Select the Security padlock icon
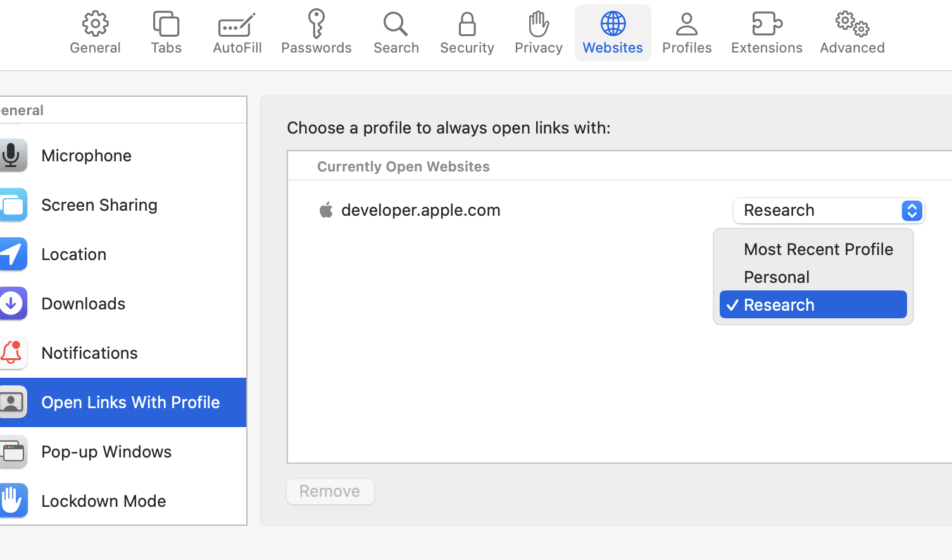Viewport: 952px width, 560px height. (x=467, y=24)
